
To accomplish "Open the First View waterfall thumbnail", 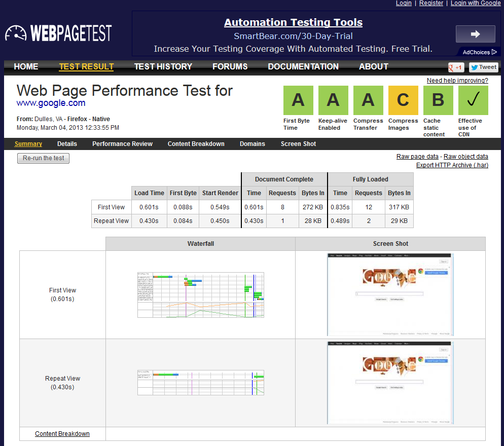I will pyautogui.click(x=201, y=295).
